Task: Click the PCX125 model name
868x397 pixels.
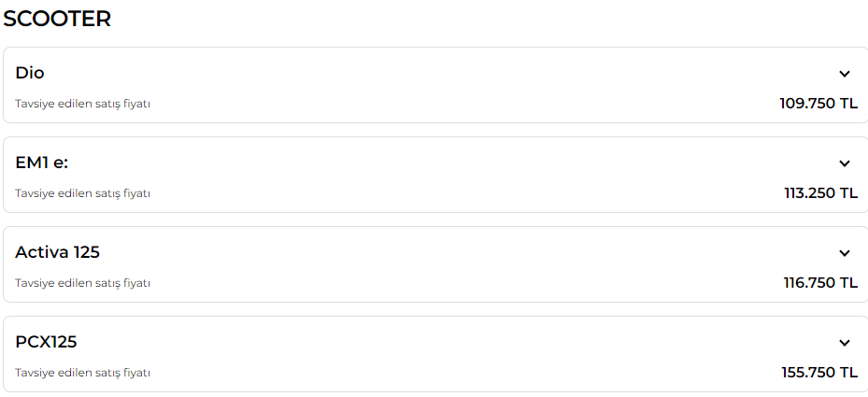Action: 46,342
